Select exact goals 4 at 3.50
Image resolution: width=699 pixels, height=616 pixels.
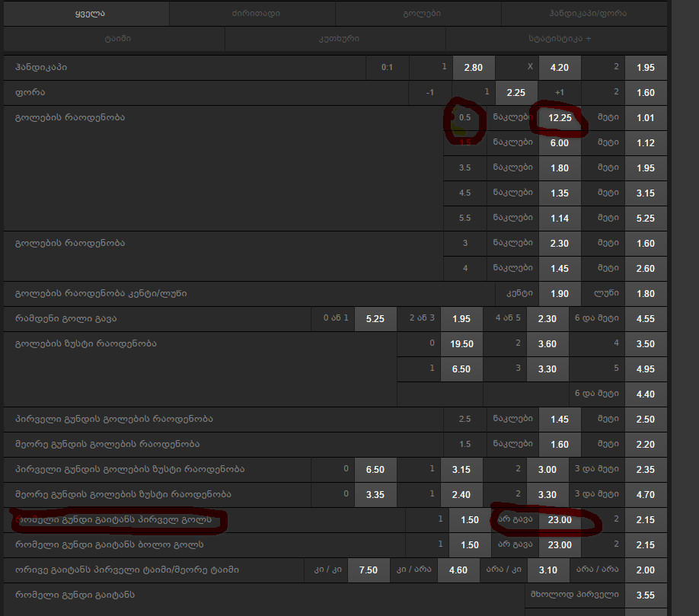(646, 343)
